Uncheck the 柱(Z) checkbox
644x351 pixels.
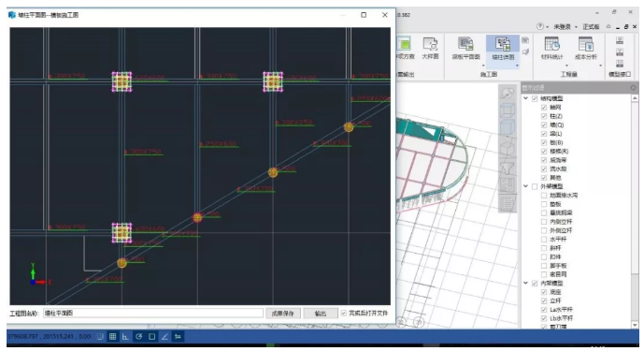pos(544,116)
